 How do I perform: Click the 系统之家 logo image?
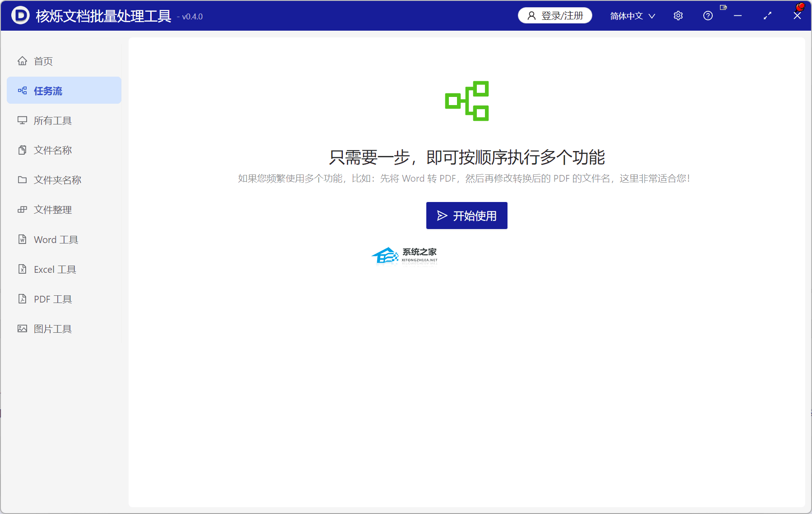[x=405, y=256]
